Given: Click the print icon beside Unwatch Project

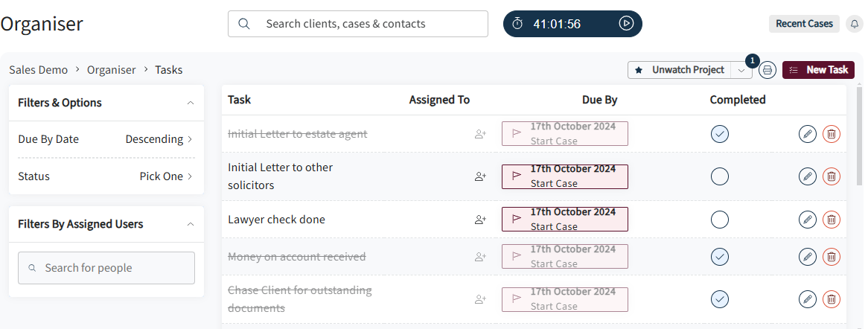Looking at the screenshot, I should (x=768, y=71).
